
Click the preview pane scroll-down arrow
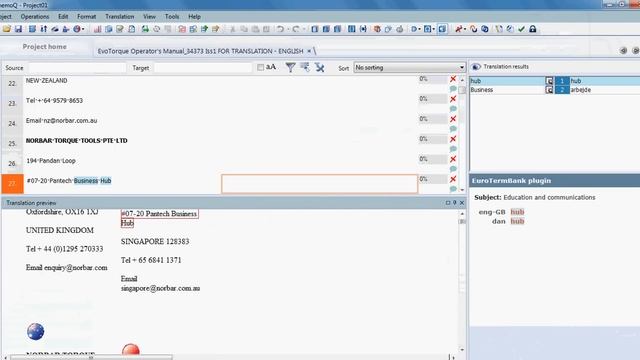click(462, 350)
